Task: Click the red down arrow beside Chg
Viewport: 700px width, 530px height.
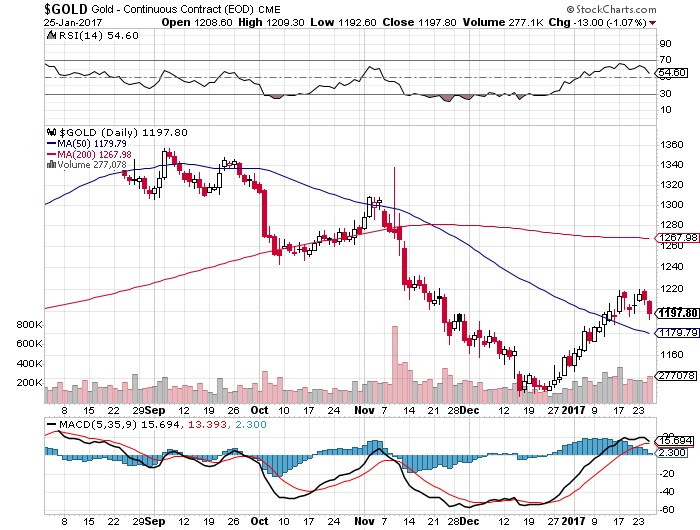Action: (653, 23)
